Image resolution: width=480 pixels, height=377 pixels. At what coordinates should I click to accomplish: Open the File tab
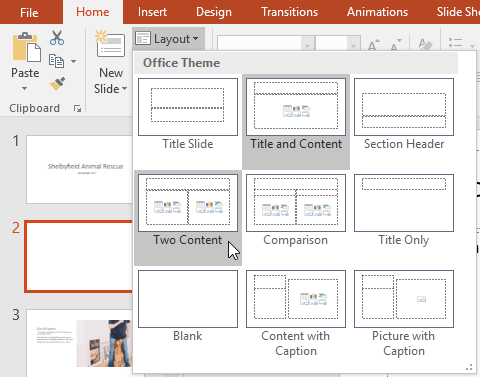click(29, 12)
